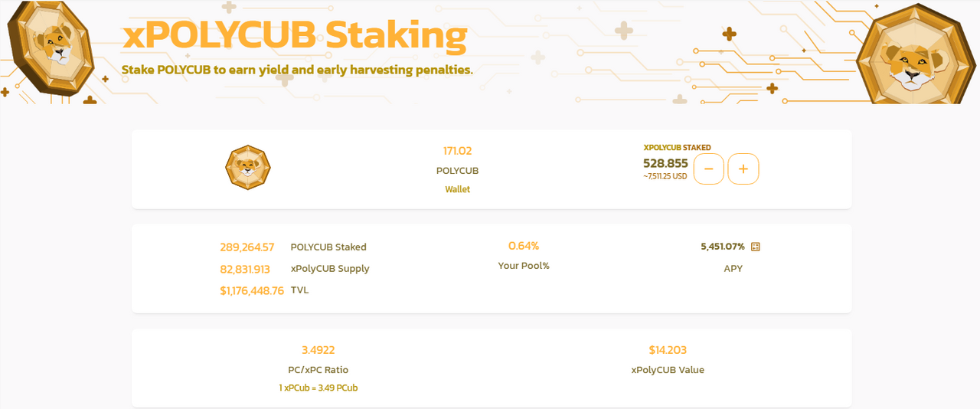
Task: Click the $14.203 xPolyCUB Value
Action: [x=668, y=350]
